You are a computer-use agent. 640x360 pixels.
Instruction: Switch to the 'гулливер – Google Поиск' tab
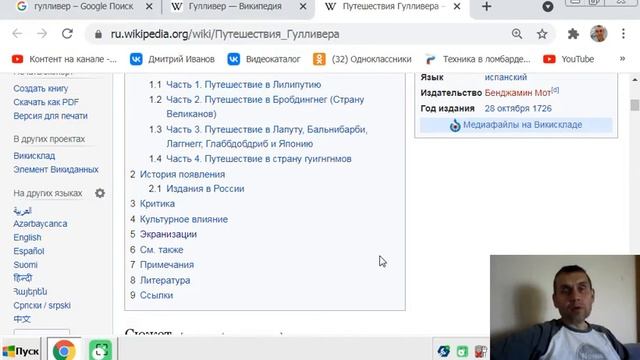pyautogui.click(x=83, y=7)
